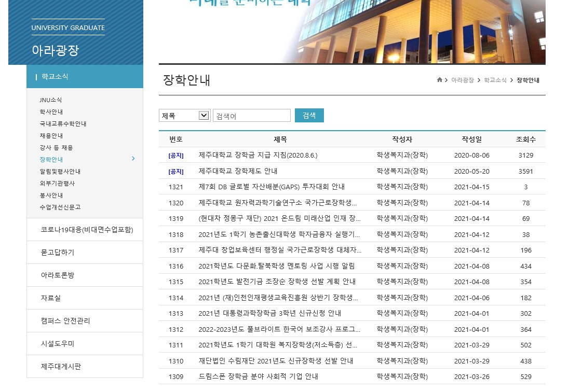Click JNU소식 under 학교소식
The height and width of the screenshot is (392, 583).
point(50,100)
